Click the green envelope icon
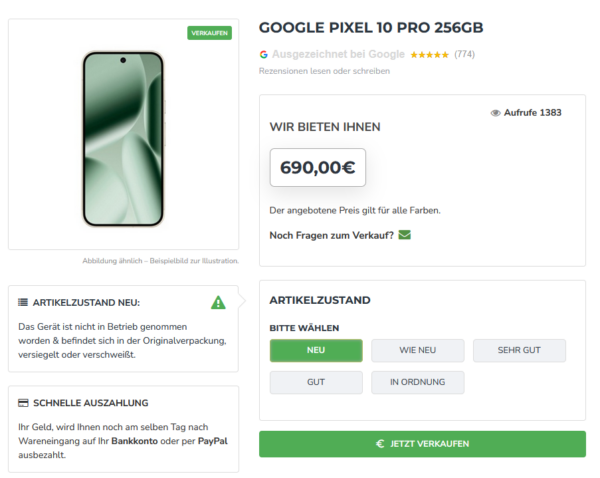 tap(404, 235)
